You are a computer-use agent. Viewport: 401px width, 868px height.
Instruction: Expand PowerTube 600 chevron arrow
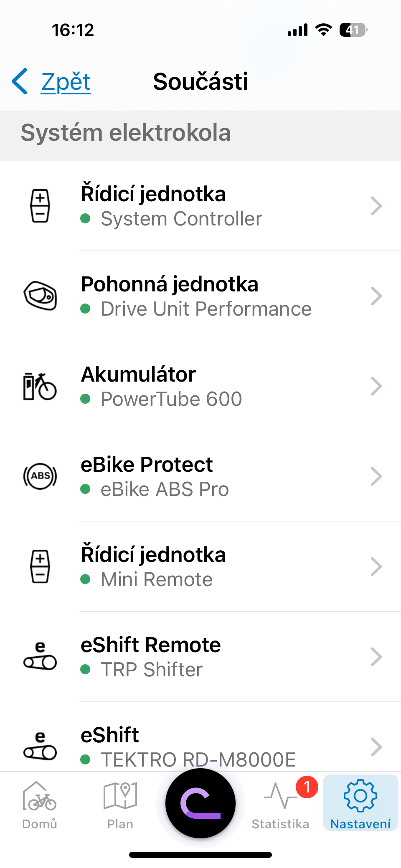click(376, 386)
